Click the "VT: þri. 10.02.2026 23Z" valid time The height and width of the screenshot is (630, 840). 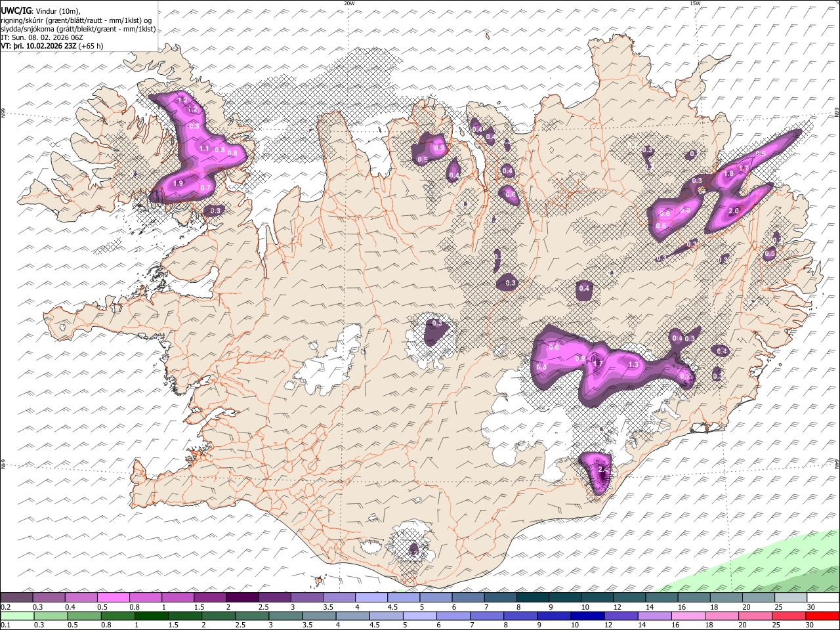[x=39, y=46]
